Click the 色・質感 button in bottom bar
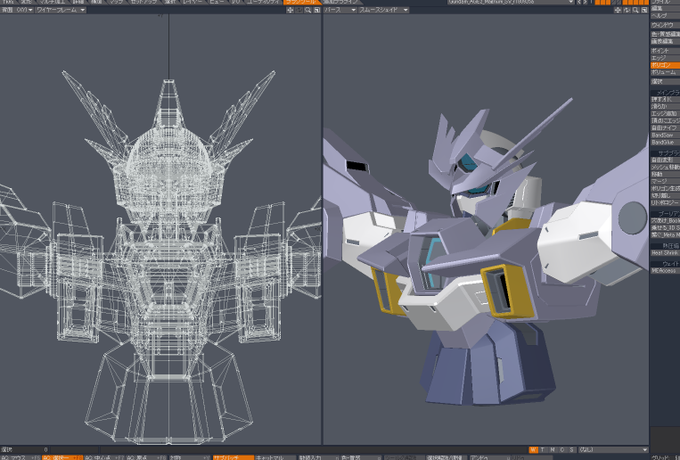Image resolution: width=680 pixels, height=460 pixels. (360, 457)
